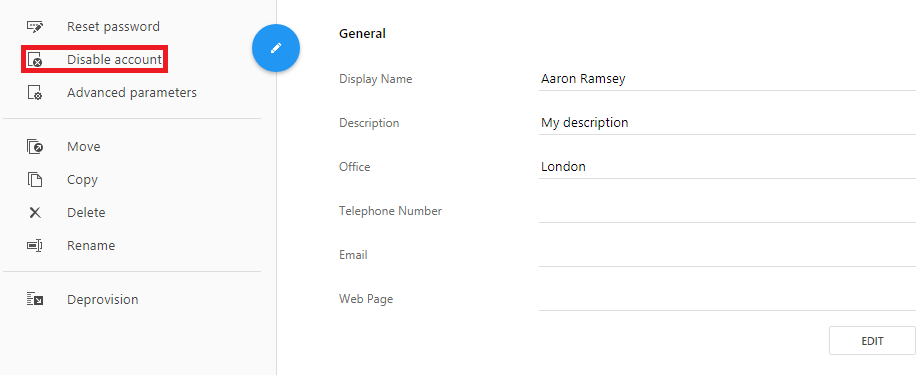This screenshot has width=923, height=375.
Task: Open Advanced parameters gear icon
Action: tap(35, 92)
